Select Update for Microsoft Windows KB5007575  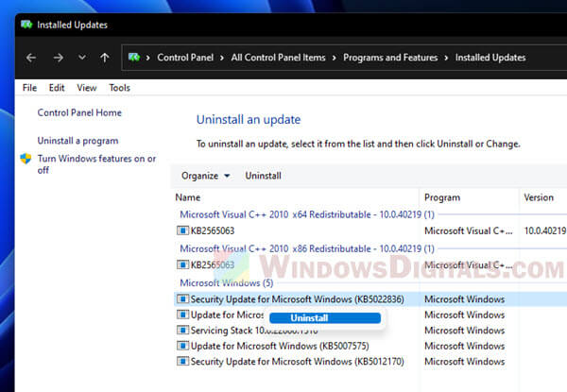[280, 346]
